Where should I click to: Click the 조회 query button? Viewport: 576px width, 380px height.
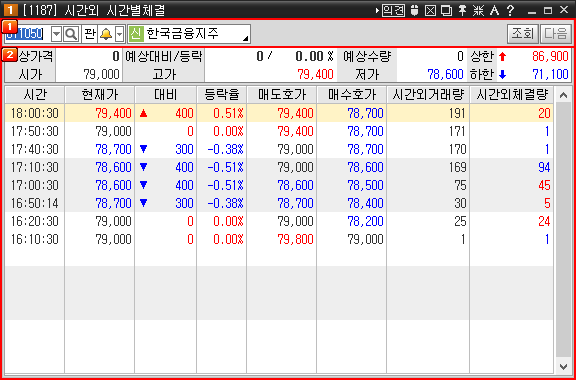pyautogui.click(x=523, y=34)
